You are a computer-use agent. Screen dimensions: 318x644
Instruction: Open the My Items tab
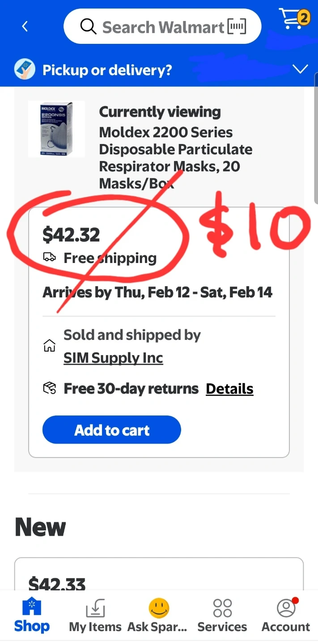click(95, 615)
